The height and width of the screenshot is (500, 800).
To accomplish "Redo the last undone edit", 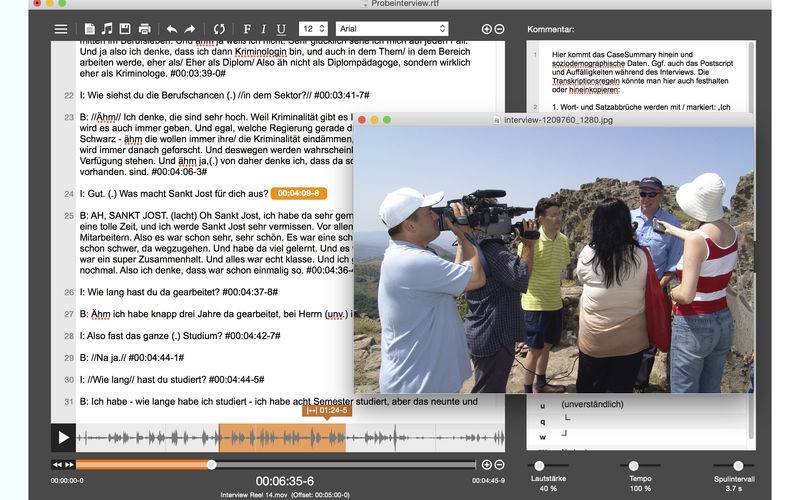I will tap(190, 29).
